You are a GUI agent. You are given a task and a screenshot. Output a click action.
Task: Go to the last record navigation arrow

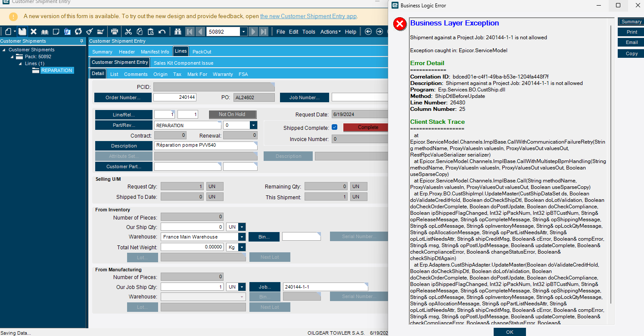264,31
